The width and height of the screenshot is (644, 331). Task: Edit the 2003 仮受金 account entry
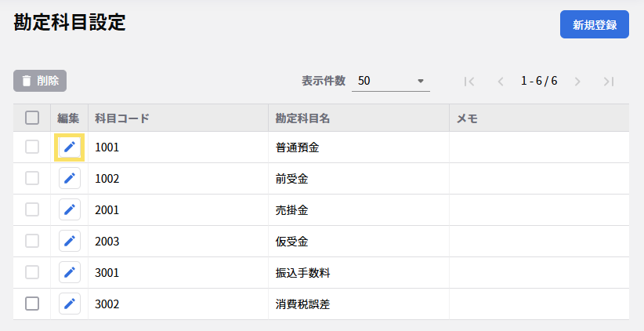pyautogui.click(x=70, y=241)
